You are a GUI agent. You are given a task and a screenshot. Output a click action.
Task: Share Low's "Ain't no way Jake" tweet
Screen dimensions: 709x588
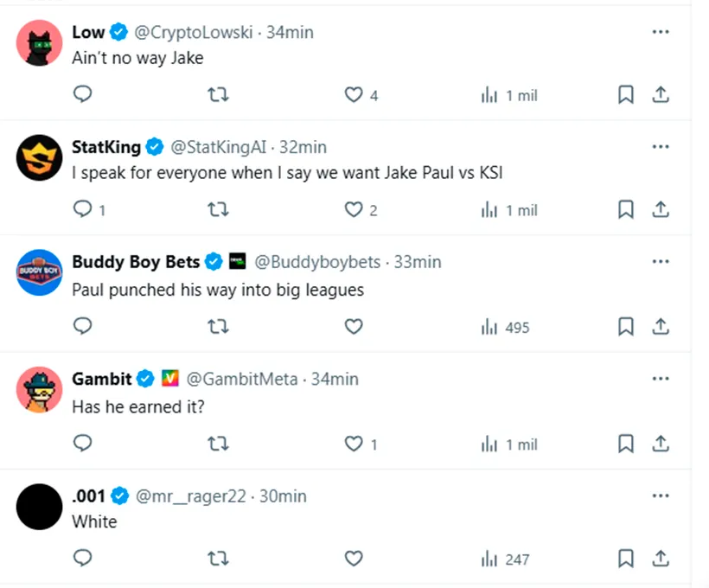point(661,94)
